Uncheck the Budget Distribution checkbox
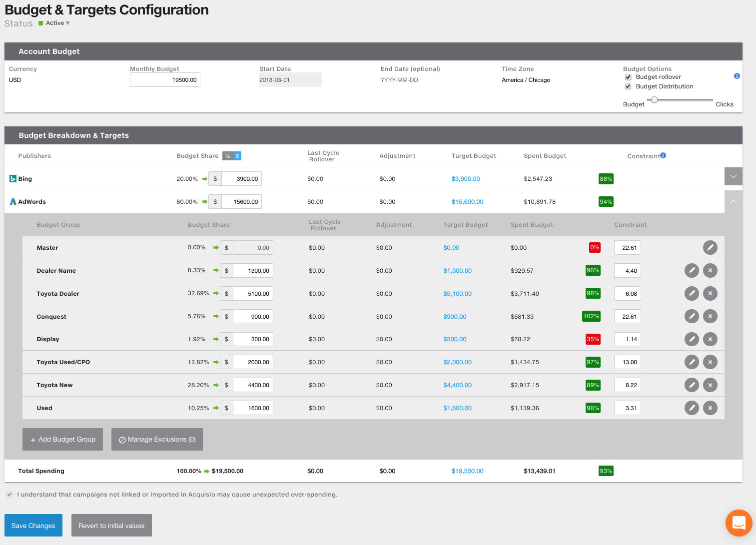Viewport: 756px width, 545px height. click(628, 86)
